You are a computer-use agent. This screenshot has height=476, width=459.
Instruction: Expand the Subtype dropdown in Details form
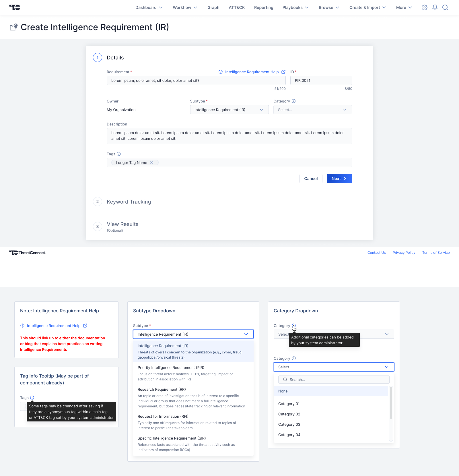click(229, 110)
